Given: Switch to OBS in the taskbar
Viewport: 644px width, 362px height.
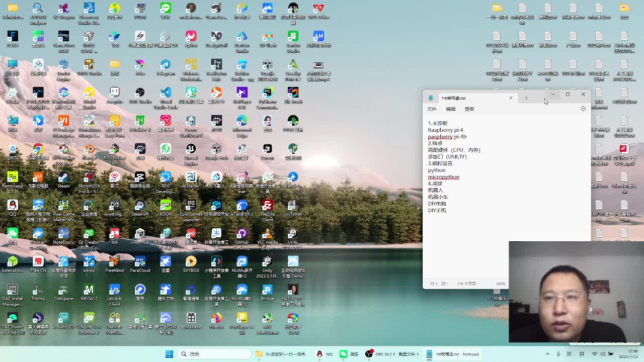Looking at the screenshot, I should (x=369, y=354).
